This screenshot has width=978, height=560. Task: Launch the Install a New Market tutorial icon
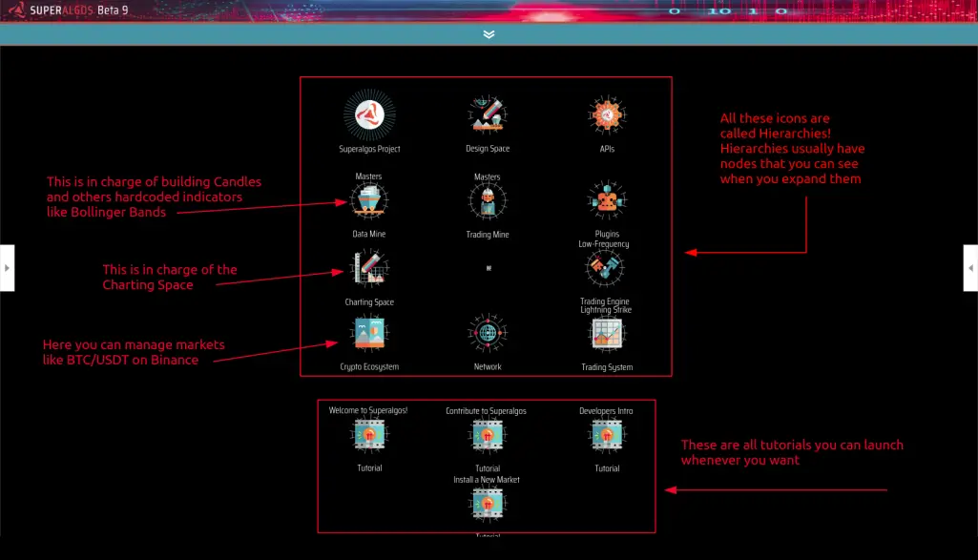pyautogui.click(x=488, y=504)
